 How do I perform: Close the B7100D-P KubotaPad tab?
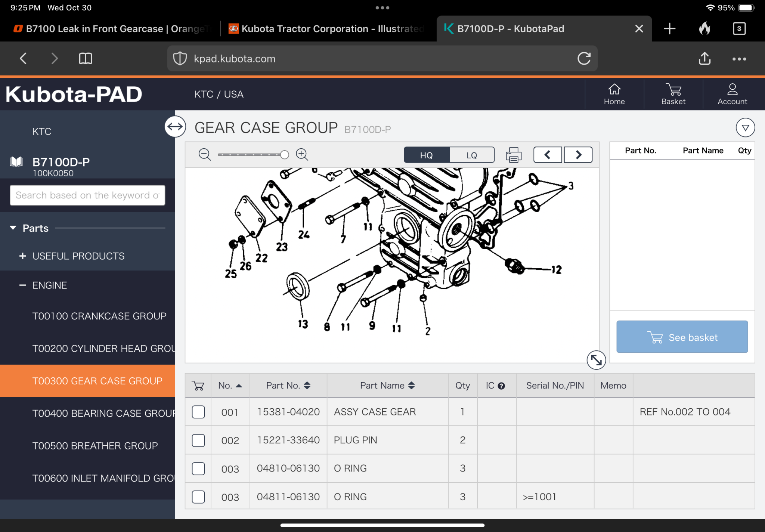click(x=639, y=29)
